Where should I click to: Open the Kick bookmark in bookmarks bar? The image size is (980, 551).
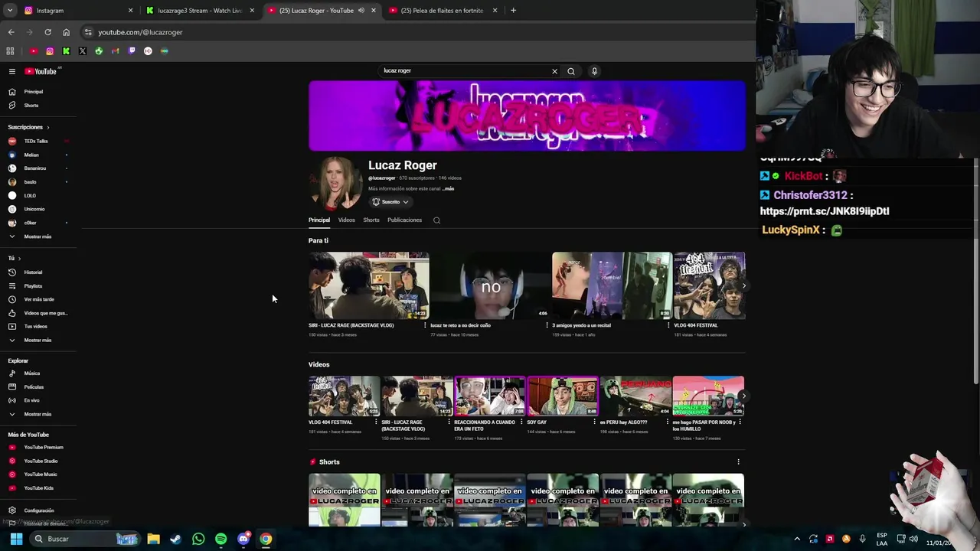[67, 51]
